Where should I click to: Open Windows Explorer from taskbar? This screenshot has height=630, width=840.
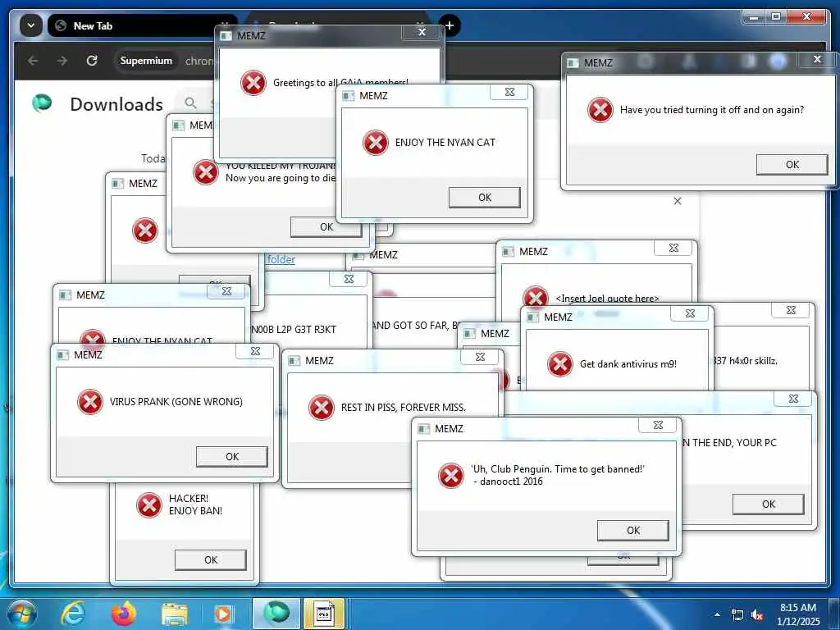coord(175,614)
